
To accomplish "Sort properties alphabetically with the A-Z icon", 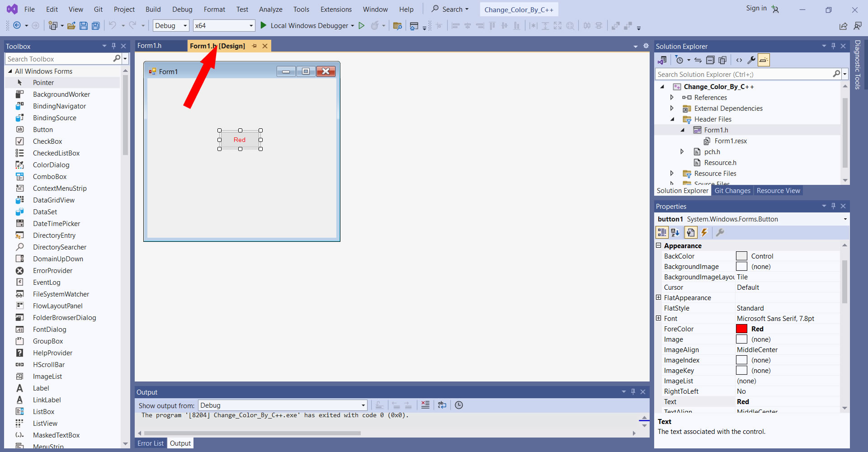I will coord(675,232).
